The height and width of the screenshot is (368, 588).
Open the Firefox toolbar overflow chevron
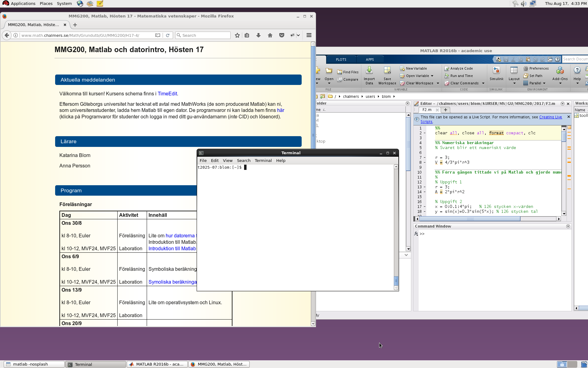298,35
